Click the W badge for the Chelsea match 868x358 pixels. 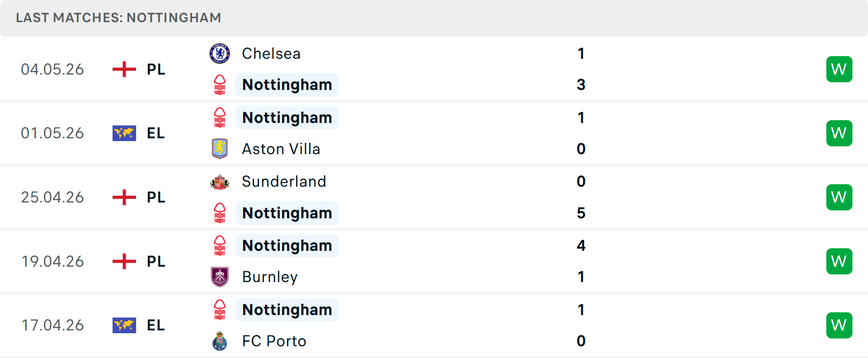(x=839, y=69)
